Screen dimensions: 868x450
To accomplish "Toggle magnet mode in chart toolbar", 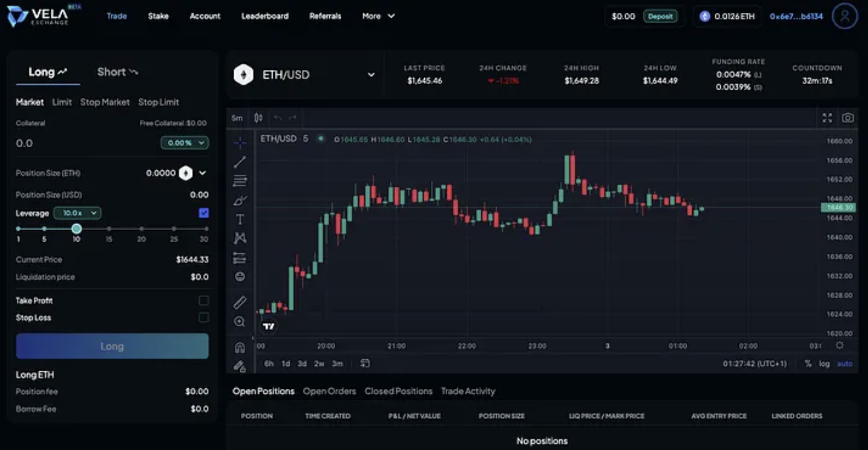I will coord(240,348).
